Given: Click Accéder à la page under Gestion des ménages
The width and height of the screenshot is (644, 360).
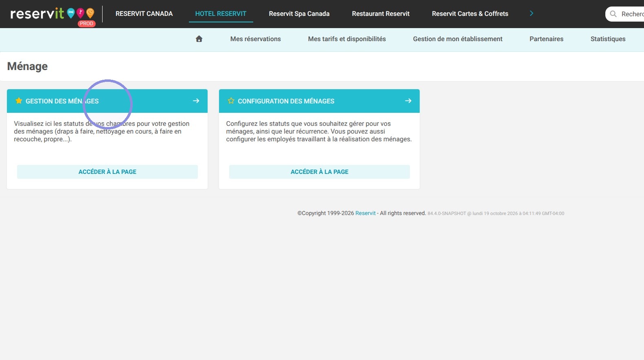Looking at the screenshot, I should tap(107, 172).
